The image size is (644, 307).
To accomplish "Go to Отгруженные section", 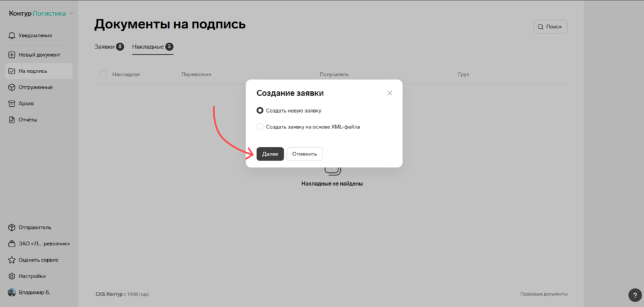I will coord(35,87).
